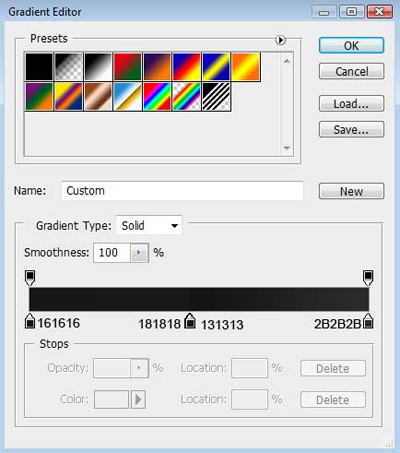The image size is (400, 453).
Task: Select the middle color stop near 181818
Action: point(190,321)
